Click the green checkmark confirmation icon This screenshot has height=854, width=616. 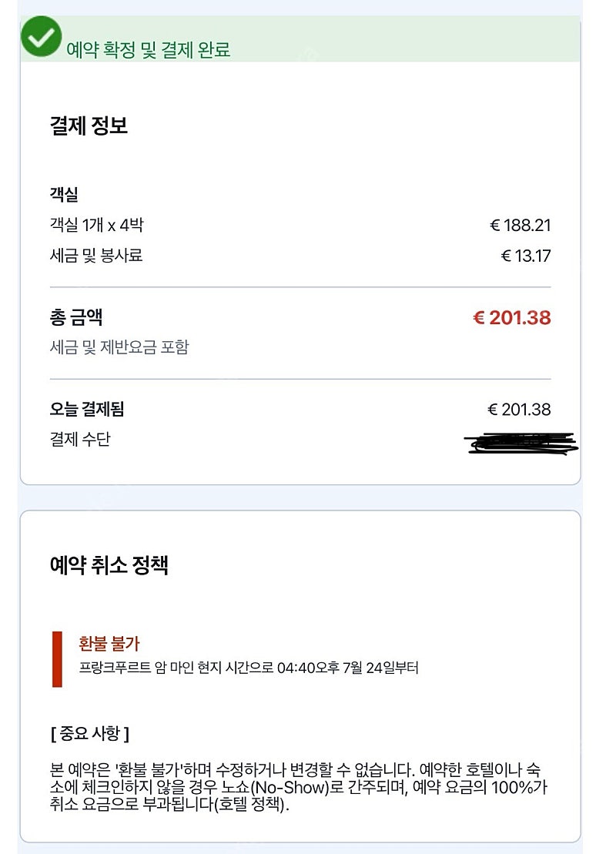42,36
